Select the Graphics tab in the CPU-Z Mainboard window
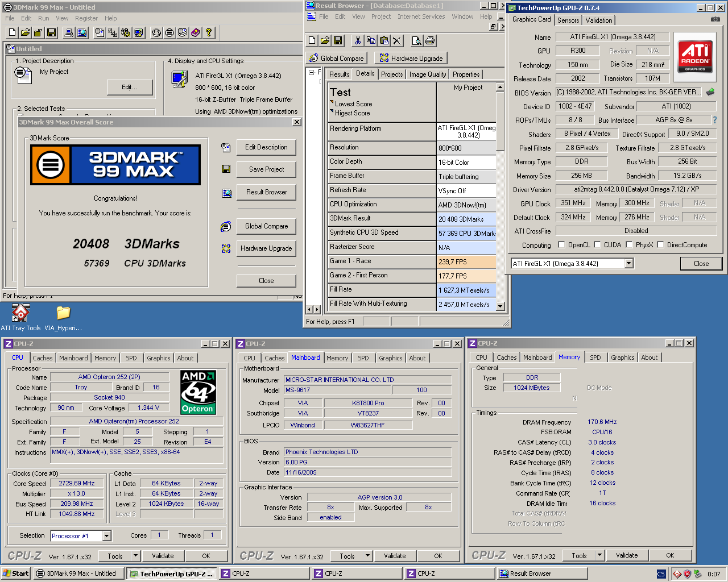This screenshot has height=582, width=728. coord(390,358)
